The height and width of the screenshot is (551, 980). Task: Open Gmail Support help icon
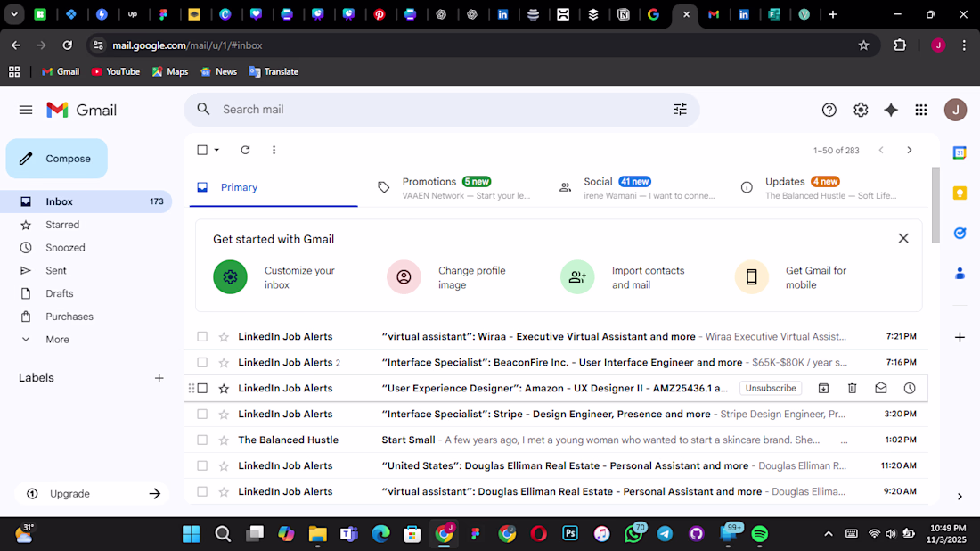829,110
